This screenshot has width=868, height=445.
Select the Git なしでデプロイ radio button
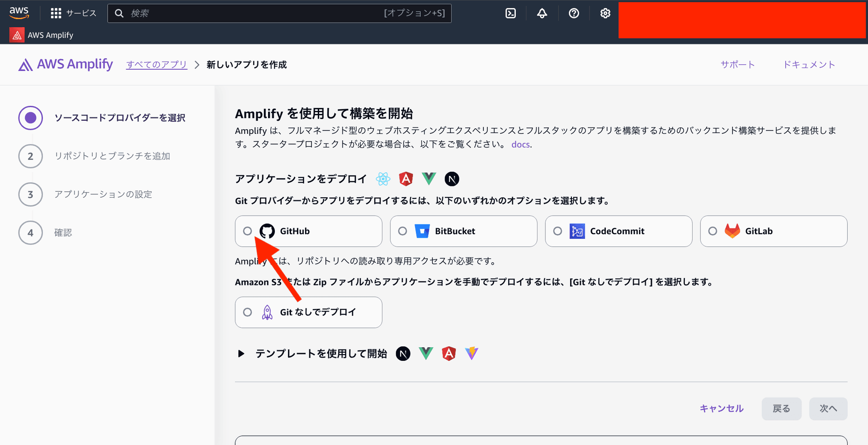point(247,312)
